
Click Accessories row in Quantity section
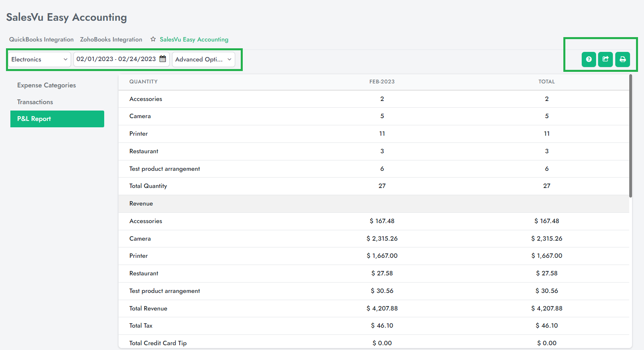tap(374, 99)
